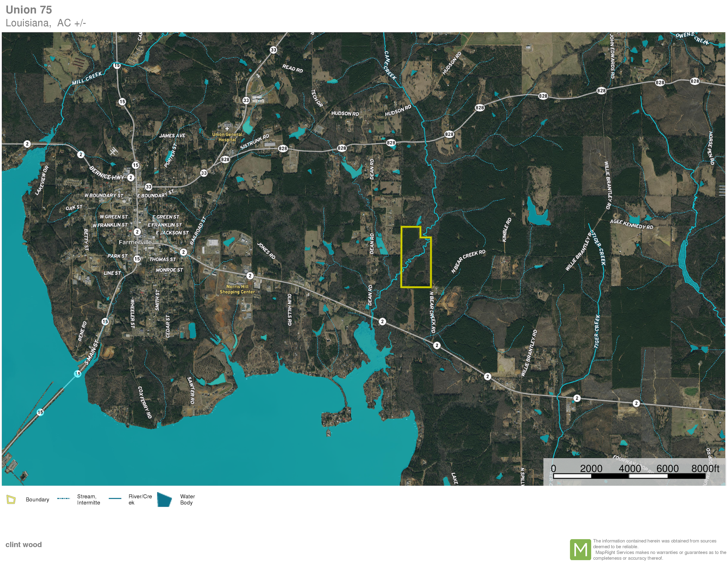Click the Mill Creek label

(87, 78)
